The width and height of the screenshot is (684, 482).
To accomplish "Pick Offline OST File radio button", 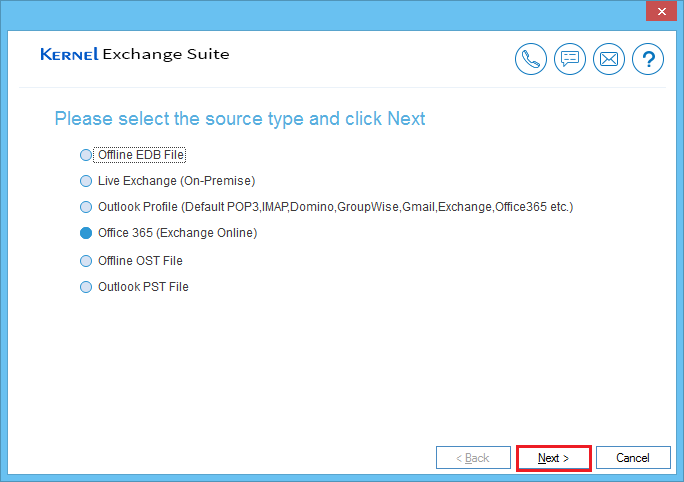I will coord(86,261).
